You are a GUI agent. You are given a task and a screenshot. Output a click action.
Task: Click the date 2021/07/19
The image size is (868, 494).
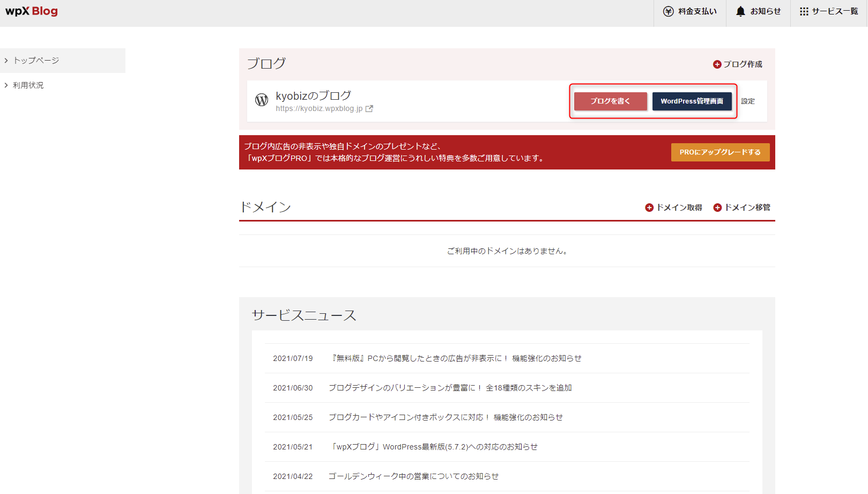tap(293, 358)
